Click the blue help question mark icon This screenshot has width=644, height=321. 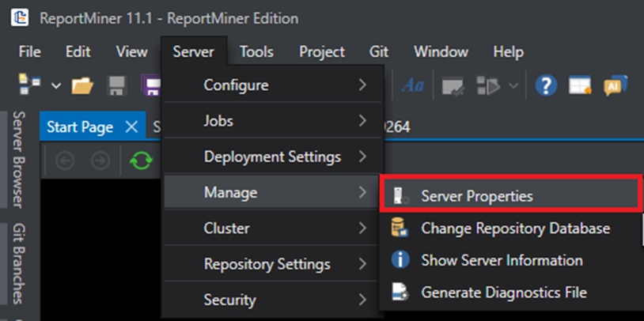click(546, 85)
